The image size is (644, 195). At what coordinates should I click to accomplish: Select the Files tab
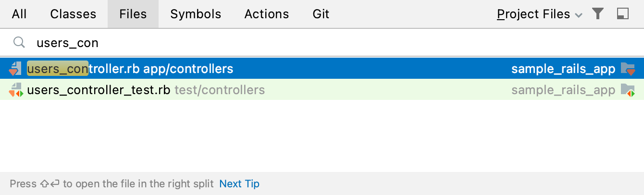click(x=133, y=14)
